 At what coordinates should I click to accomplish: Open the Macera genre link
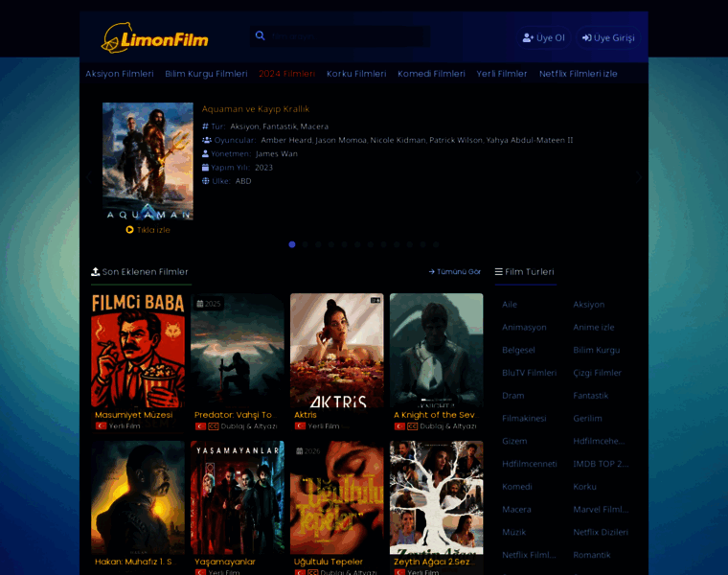coord(516,510)
